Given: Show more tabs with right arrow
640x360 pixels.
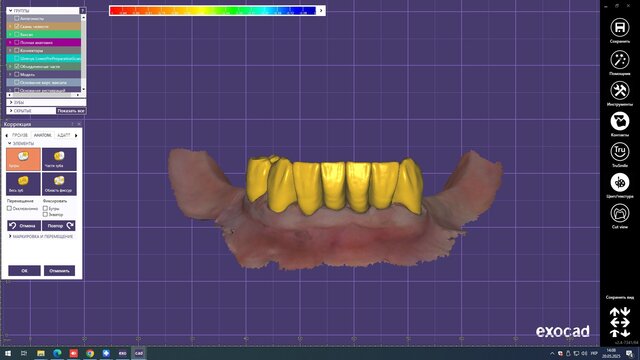Looking at the screenshot, I should point(76,135).
